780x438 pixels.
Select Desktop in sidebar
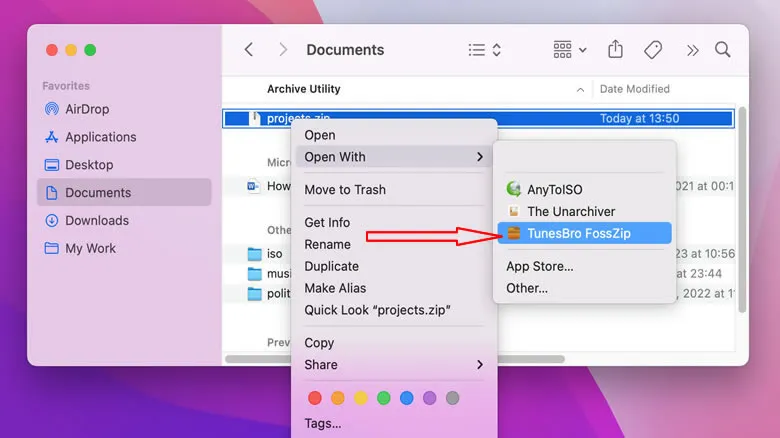(124, 165)
